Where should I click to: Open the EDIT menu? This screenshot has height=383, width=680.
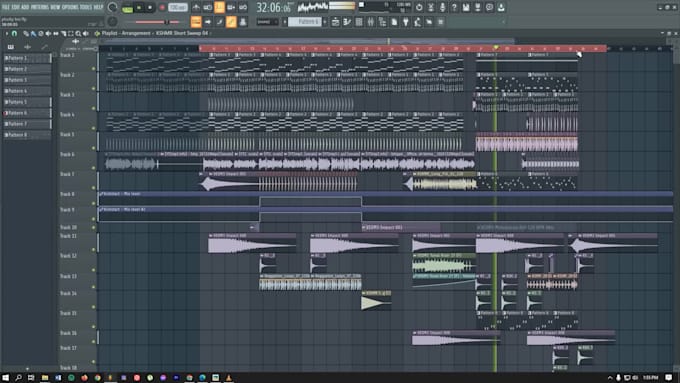point(15,7)
